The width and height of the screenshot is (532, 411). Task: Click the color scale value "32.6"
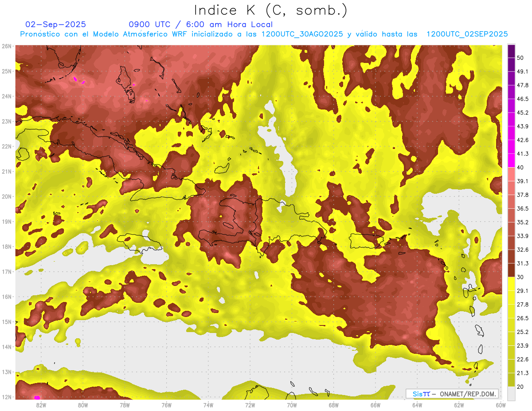pyautogui.click(x=522, y=250)
